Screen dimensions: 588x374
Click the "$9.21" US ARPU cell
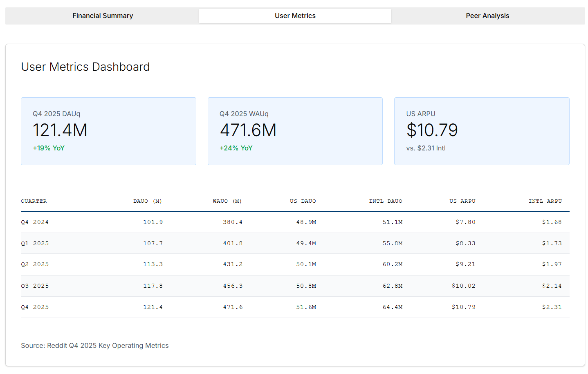point(466,264)
